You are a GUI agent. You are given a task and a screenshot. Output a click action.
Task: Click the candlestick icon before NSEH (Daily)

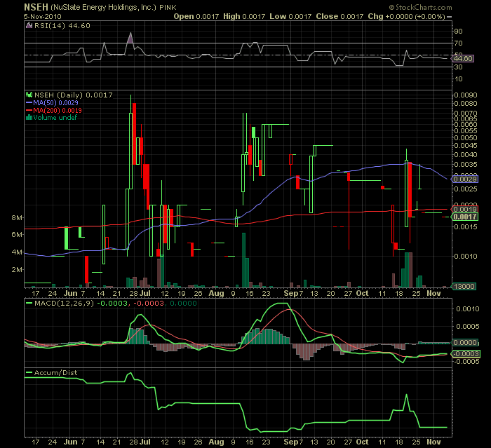pos(29,95)
